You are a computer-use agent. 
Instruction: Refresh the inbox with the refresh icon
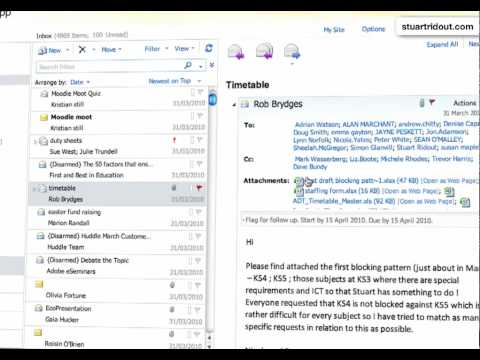pyautogui.click(x=209, y=48)
